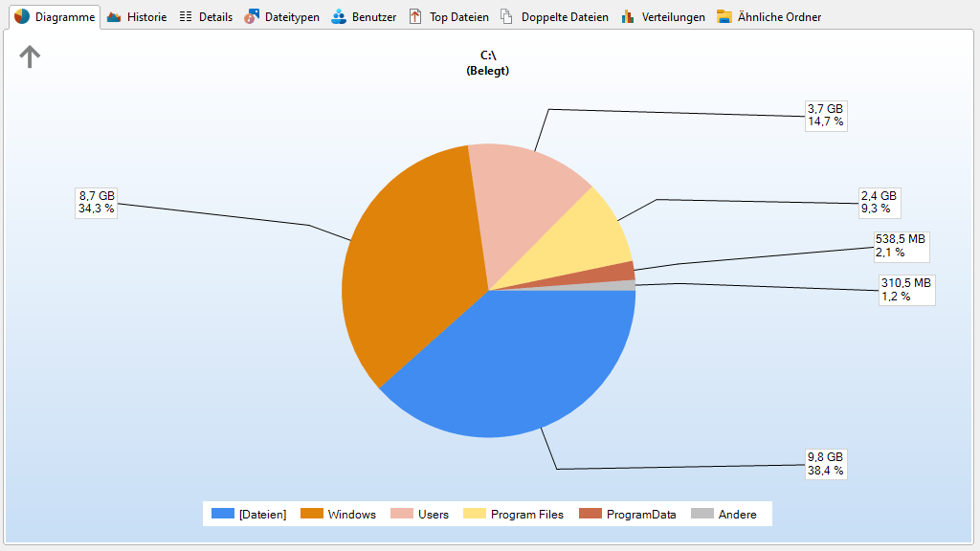Switch to the Diagramme tab
Viewport: 980px width, 551px height.
[x=55, y=17]
